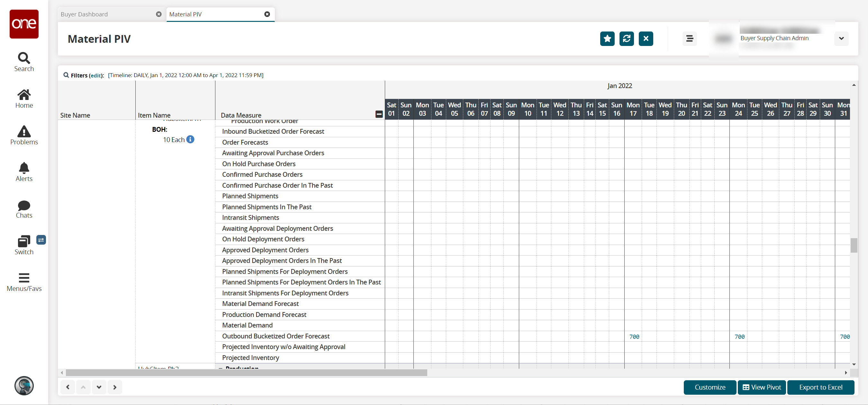This screenshot has width=868, height=405.
Task: Click the edit link next to Filters
Action: (x=96, y=75)
